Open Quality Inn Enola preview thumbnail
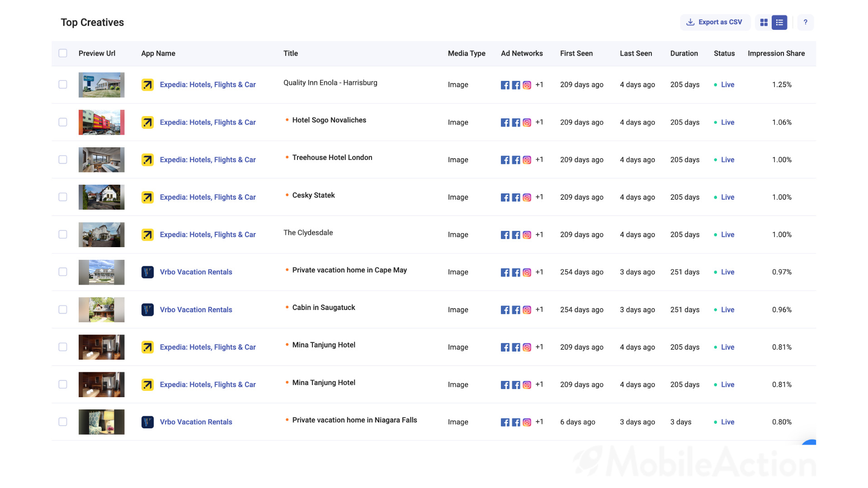 [x=101, y=85]
